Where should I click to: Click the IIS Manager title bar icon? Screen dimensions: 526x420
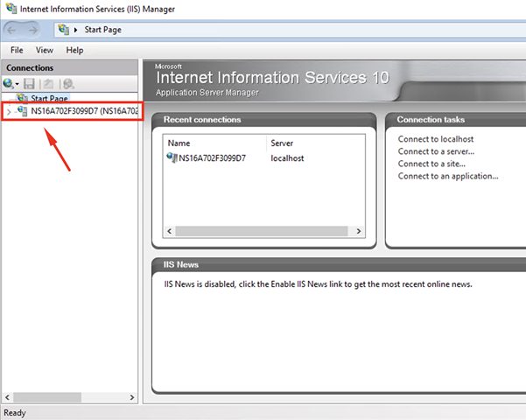tap(11, 9)
